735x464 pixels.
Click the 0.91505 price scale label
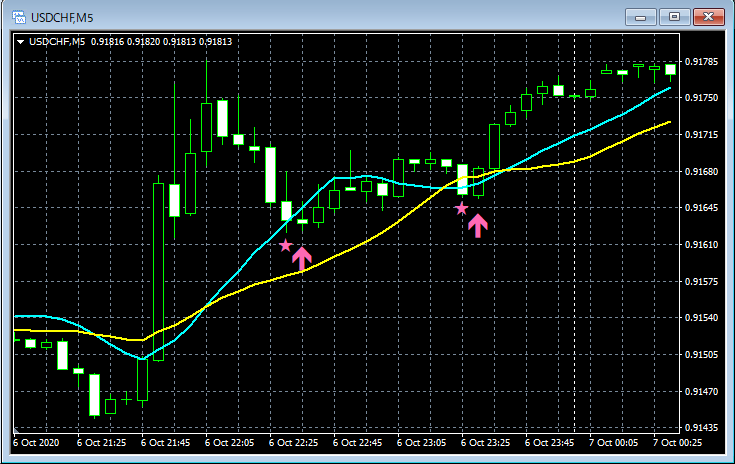click(701, 355)
